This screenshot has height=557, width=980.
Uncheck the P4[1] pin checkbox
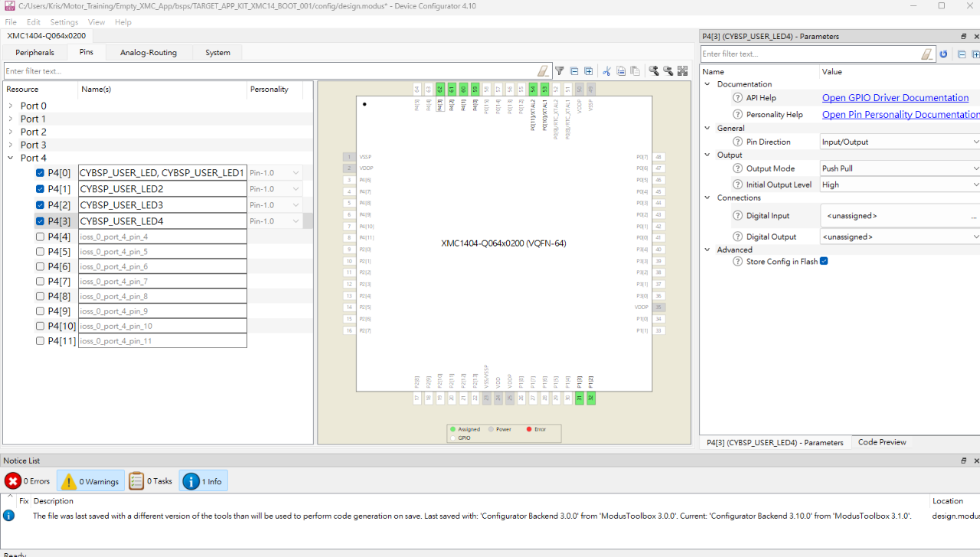[40, 189]
